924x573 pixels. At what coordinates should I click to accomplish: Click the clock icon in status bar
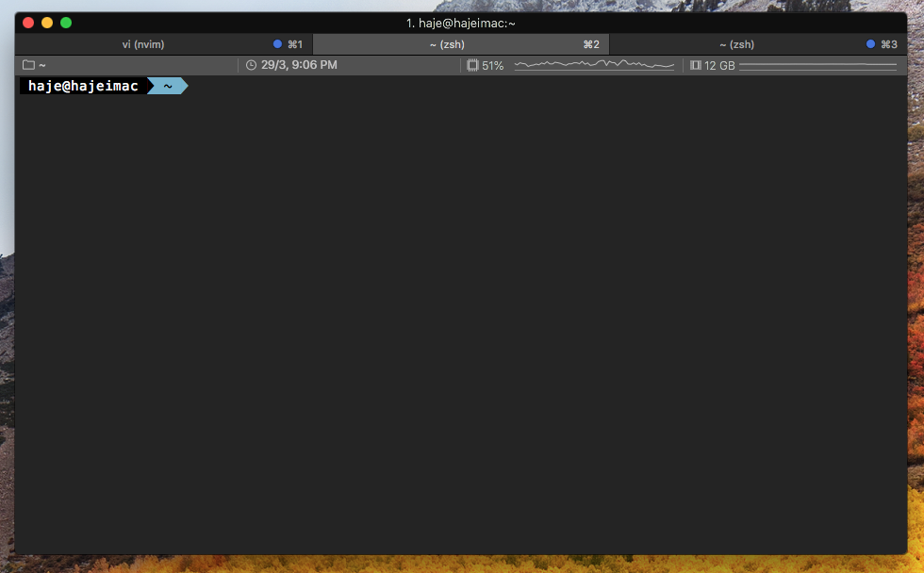tap(251, 65)
